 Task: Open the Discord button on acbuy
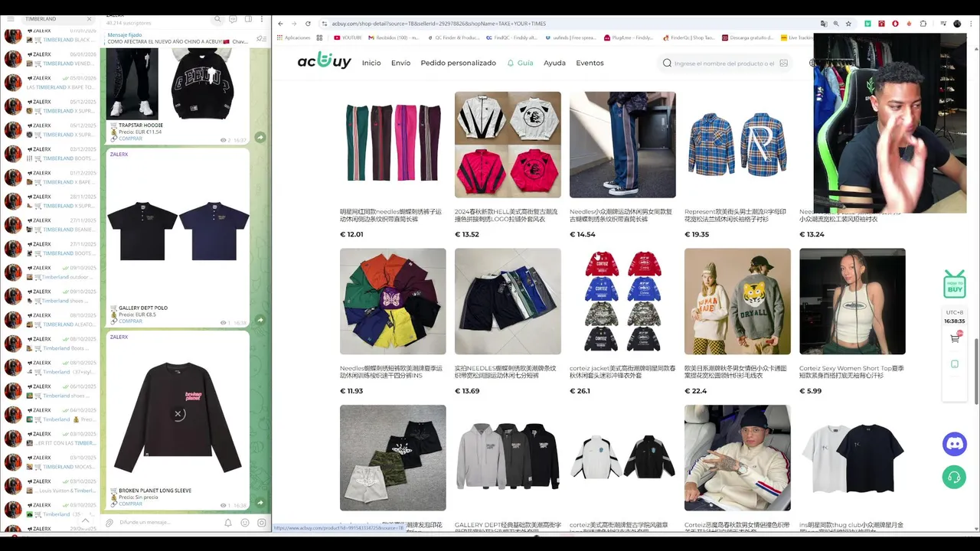[955, 443]
